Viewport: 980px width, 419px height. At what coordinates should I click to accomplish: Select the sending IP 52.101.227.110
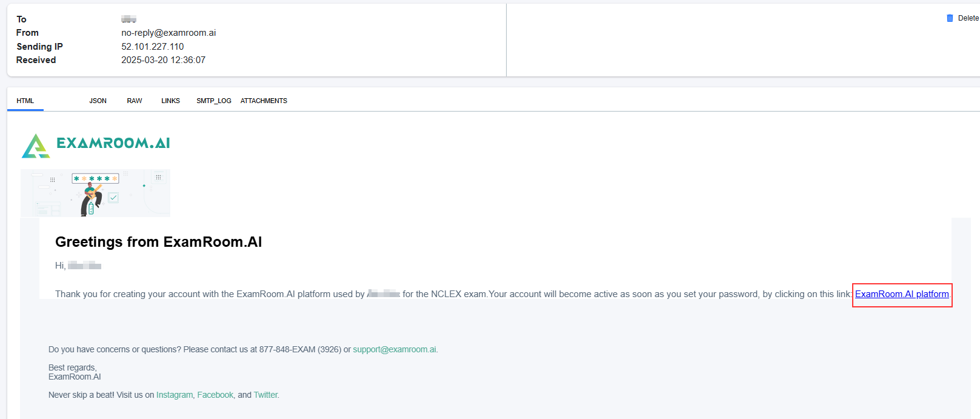tap(153, 47)
